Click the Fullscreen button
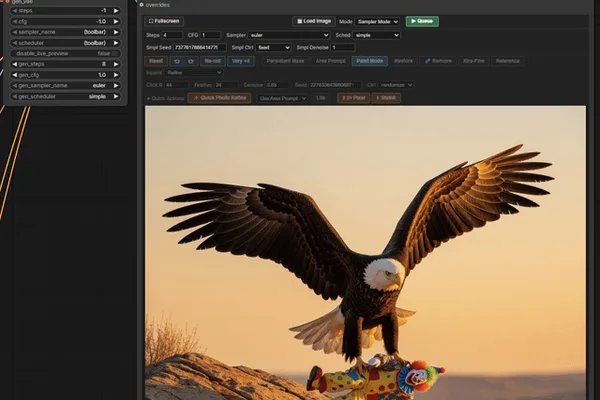Screen dimensions: 600x400 [164, 21]
